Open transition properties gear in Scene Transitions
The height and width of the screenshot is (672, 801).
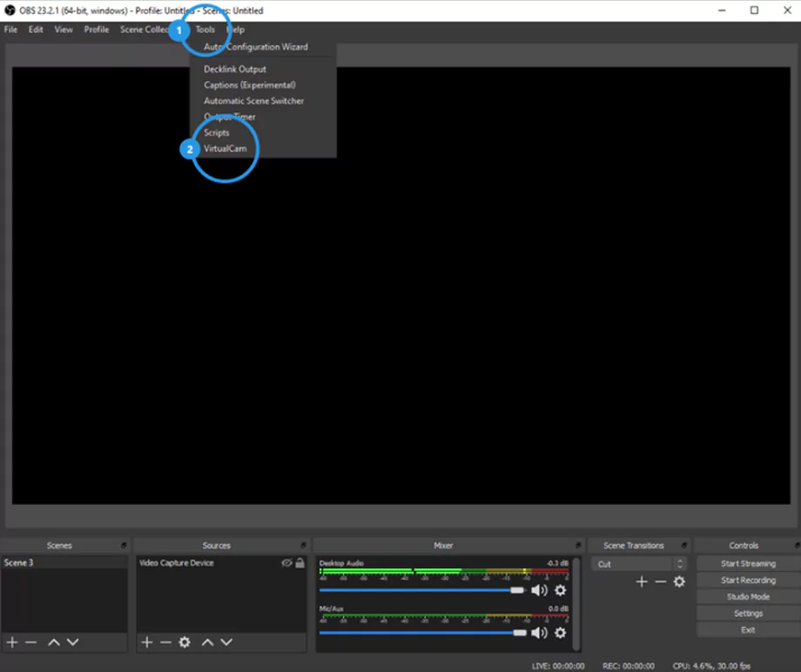point(679,581)
